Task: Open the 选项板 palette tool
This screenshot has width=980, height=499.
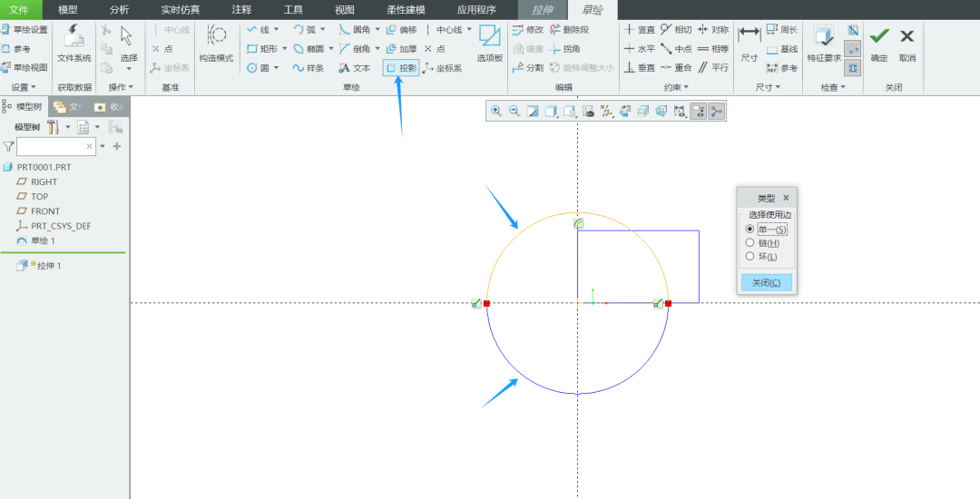Action: tap(489, 36)
